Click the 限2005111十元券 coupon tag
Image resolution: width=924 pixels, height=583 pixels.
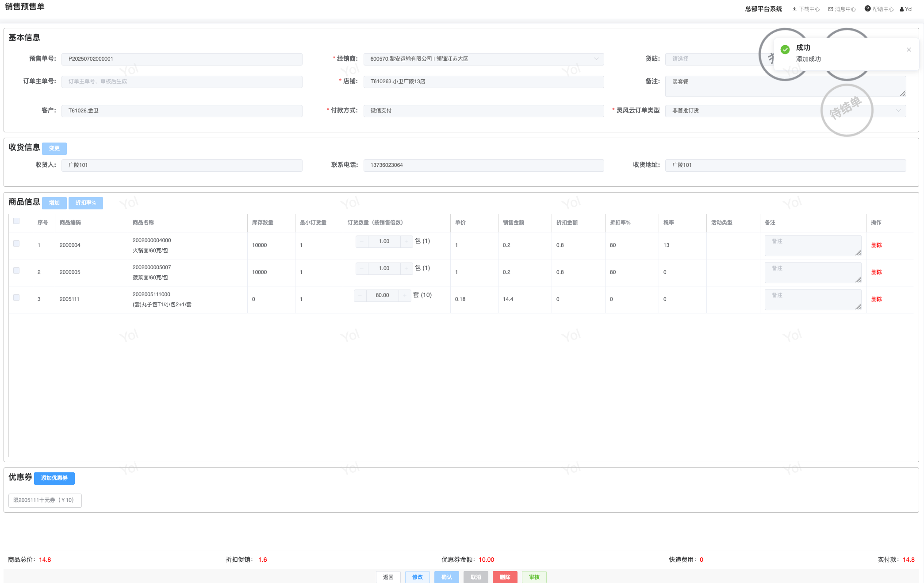tap(45, 500)
